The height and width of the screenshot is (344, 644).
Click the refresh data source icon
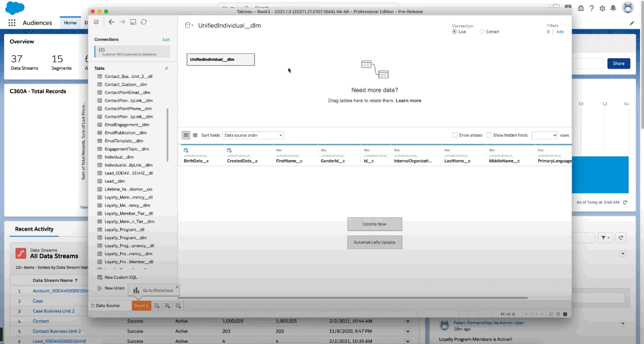[x=144, y=22]
